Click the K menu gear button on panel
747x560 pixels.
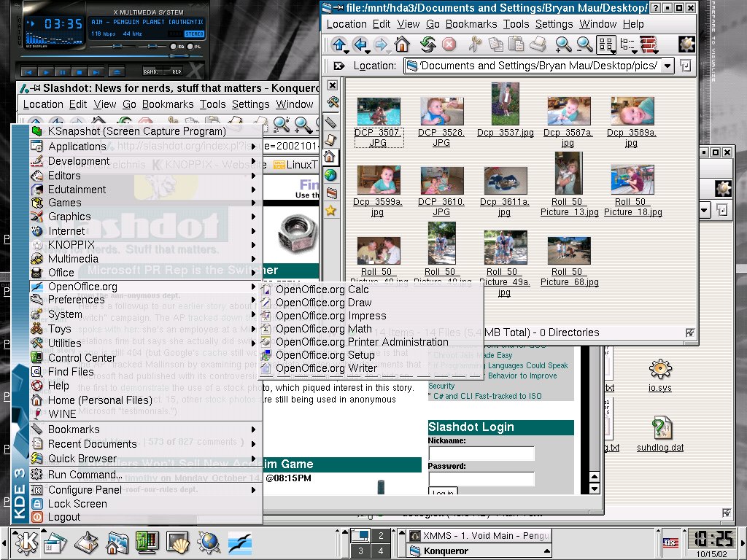pos(26,542)
